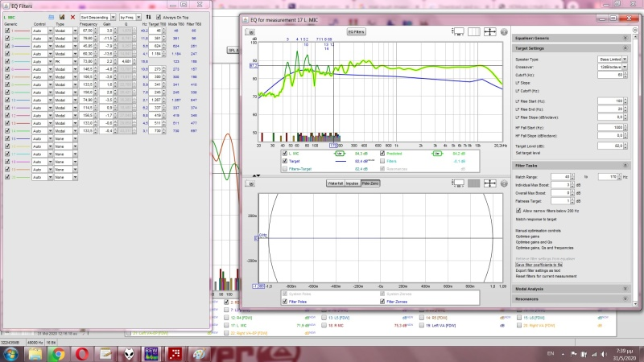The image size is (644, 362).
Task: Click Save filter coefficients to file
Action: (539, 265)
